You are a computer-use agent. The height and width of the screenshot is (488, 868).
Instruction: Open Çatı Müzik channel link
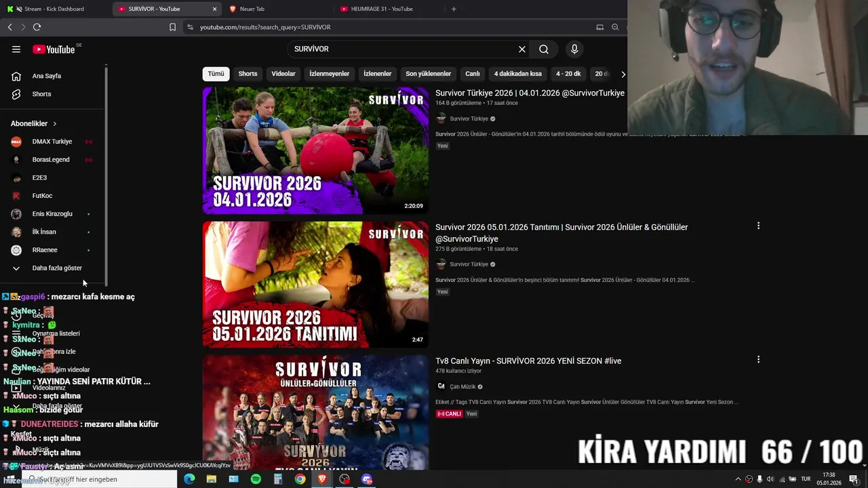[462, 386]
